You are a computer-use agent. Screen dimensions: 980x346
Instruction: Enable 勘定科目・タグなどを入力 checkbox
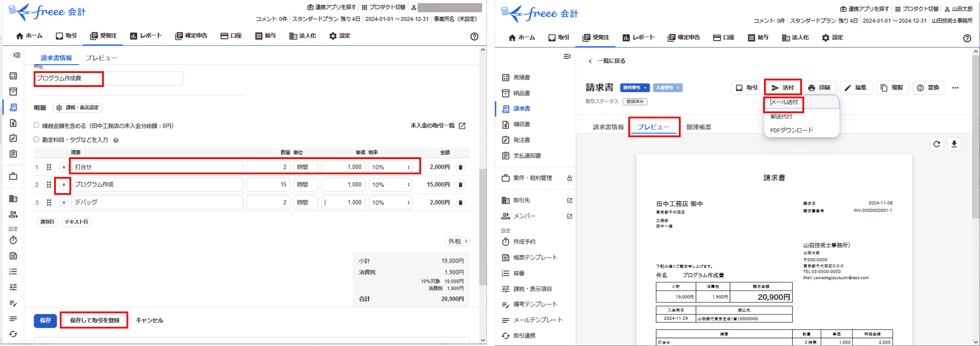coord(37,139)
